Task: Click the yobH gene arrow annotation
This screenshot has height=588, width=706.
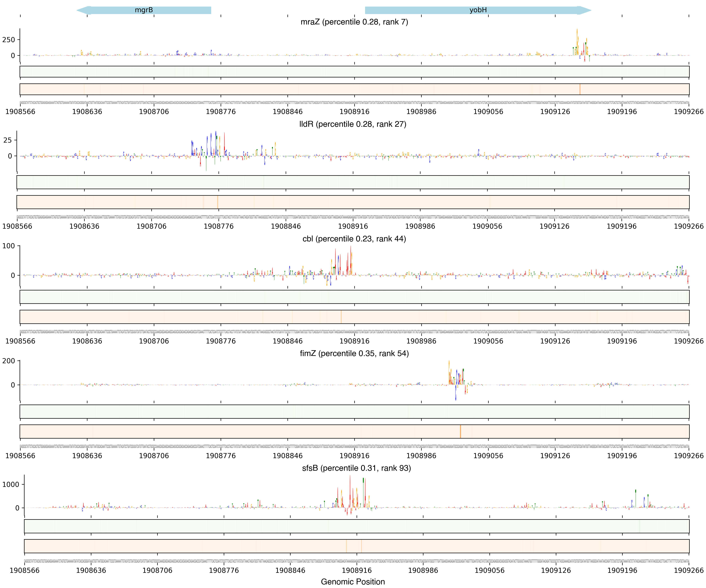Action: pos(478,10)
